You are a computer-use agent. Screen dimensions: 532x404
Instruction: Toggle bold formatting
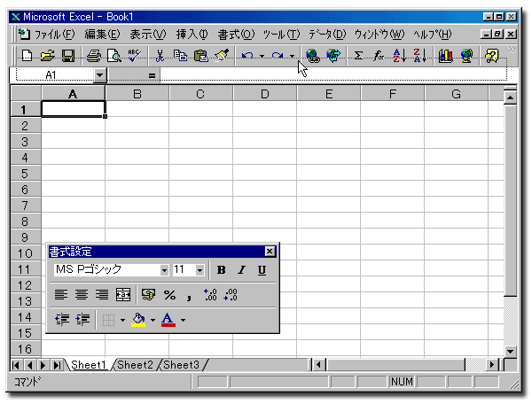click(x=221, y=270)
